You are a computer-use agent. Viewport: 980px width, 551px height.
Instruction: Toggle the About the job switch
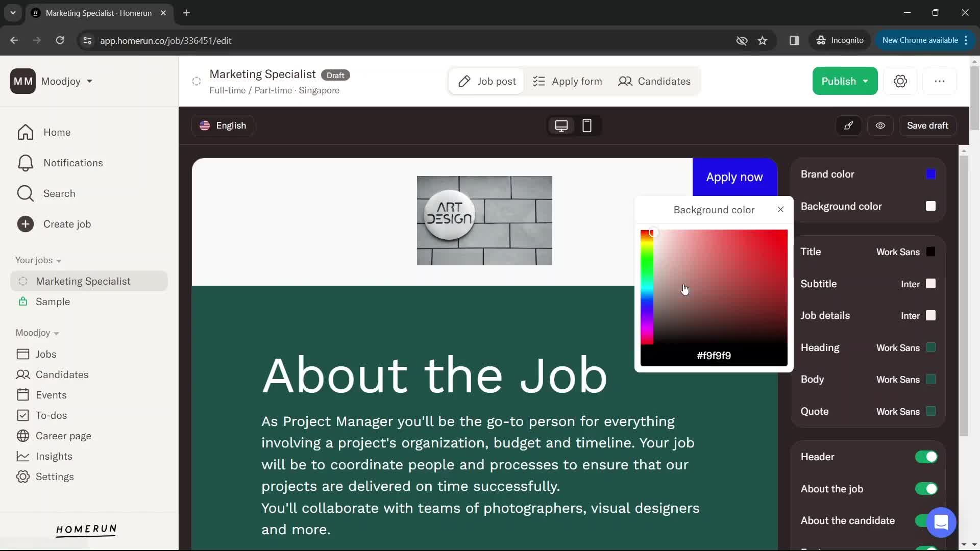[x=926, y=489]
